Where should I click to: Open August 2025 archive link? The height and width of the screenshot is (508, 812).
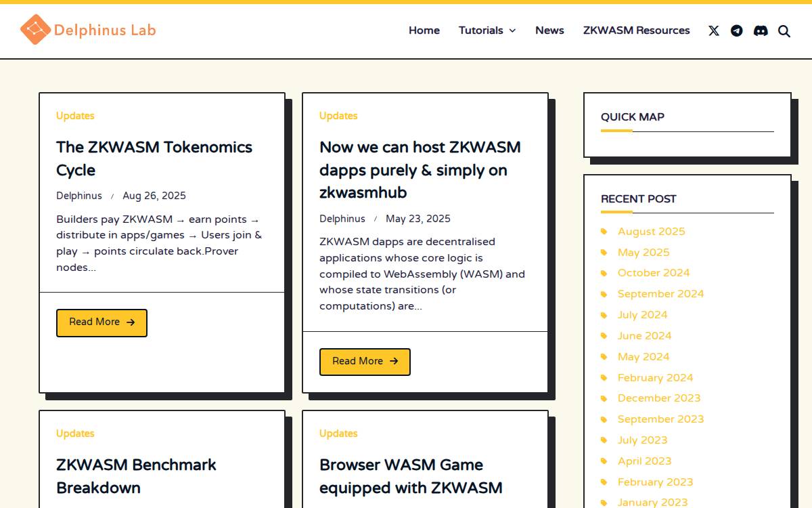(x=652, y=232)
